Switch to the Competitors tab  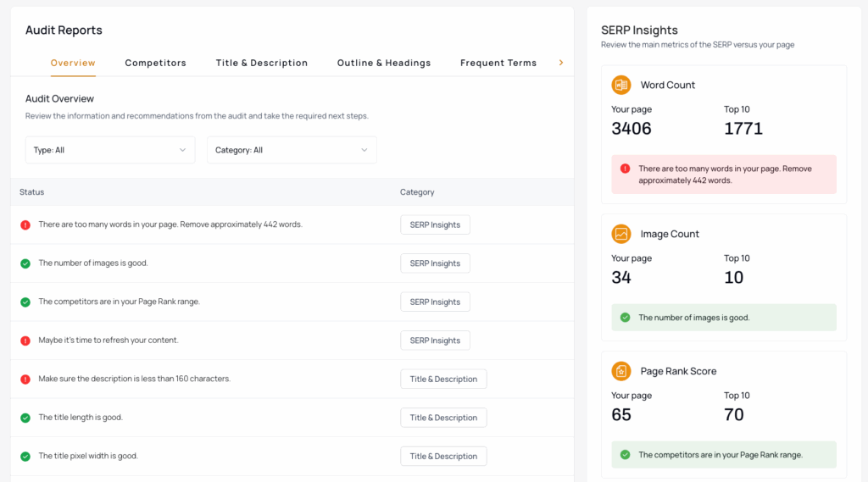pos(155,63)
